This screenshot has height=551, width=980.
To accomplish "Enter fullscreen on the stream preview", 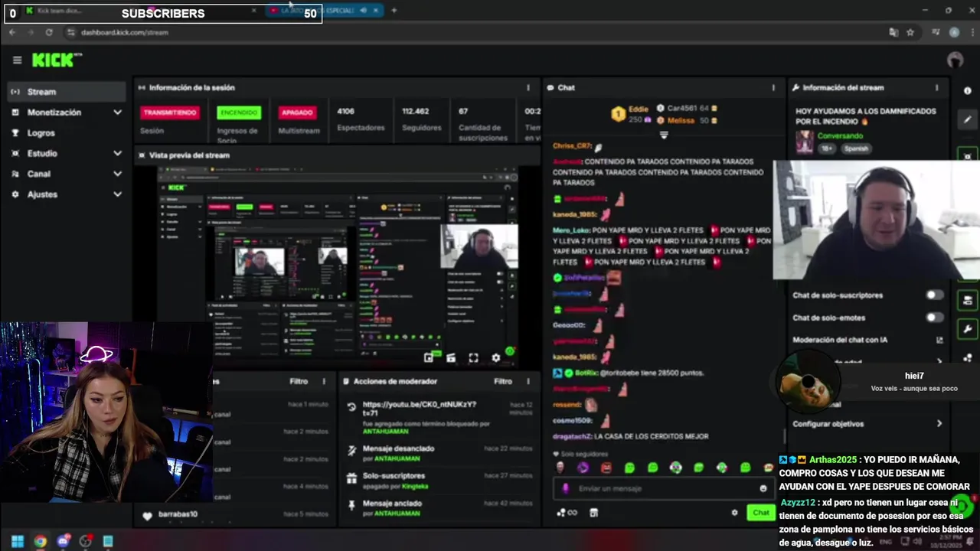I will click(x=473, y=357).
